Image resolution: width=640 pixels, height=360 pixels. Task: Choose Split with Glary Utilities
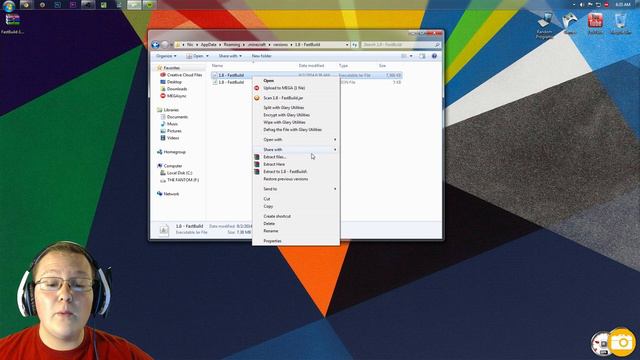(x=296, y=108)
